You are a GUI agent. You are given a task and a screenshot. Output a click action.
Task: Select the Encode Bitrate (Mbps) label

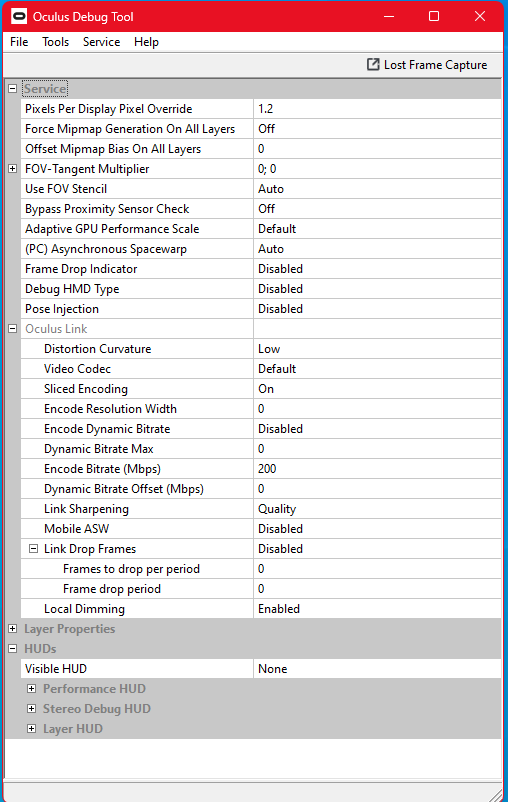pyautogui.click(x=102, y=469)
